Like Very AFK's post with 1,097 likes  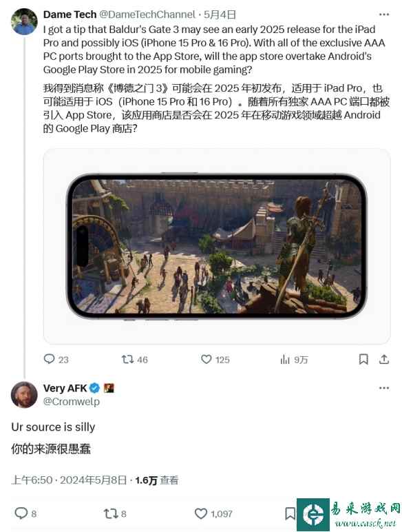(201, 513)
